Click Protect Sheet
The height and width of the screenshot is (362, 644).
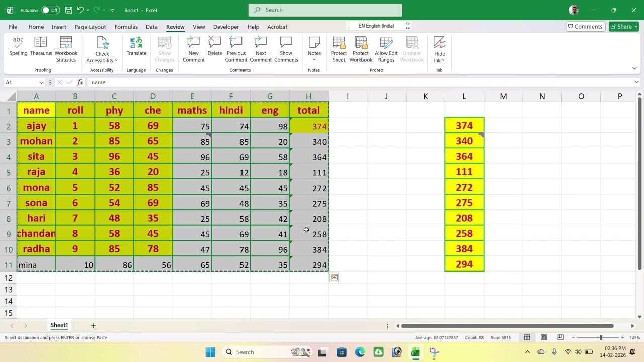pos(339,50)
